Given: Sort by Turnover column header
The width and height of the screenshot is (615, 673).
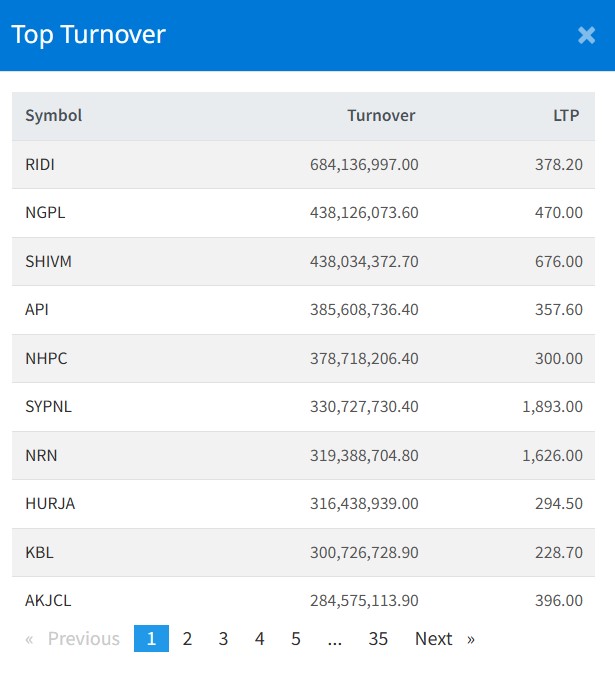Looking at the screenshot, I should [381, 116].
